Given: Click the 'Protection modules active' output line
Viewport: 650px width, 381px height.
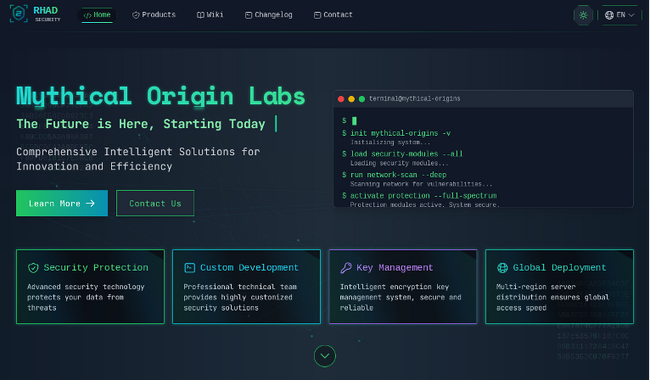Looking at the screenshot, I should (x=424, y=205).
